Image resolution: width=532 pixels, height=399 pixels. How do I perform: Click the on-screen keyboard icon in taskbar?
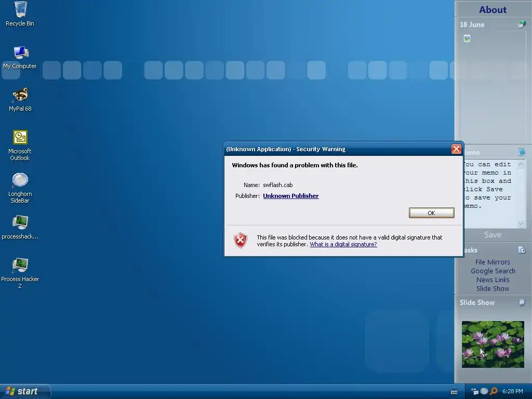454,392
